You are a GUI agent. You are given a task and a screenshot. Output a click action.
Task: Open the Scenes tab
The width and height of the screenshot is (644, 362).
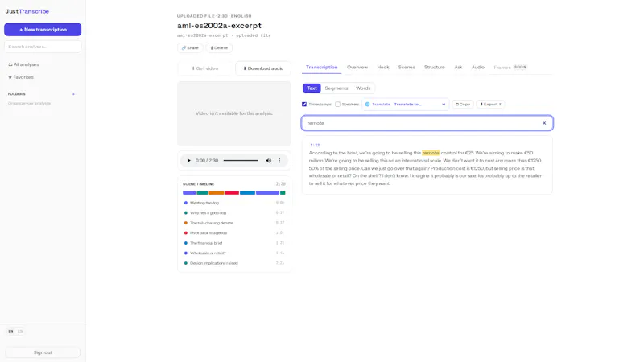point(407,68)
